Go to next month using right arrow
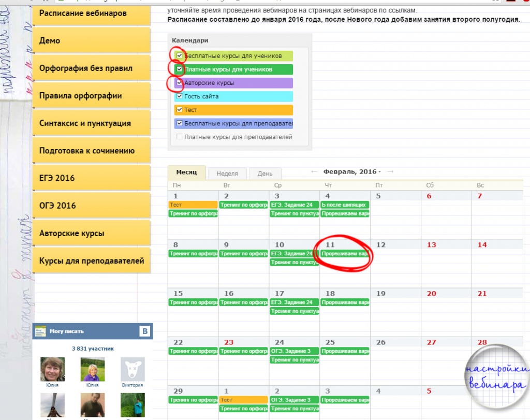The width and height of the screenshot is (530, 420). click(x=390, y=172)
